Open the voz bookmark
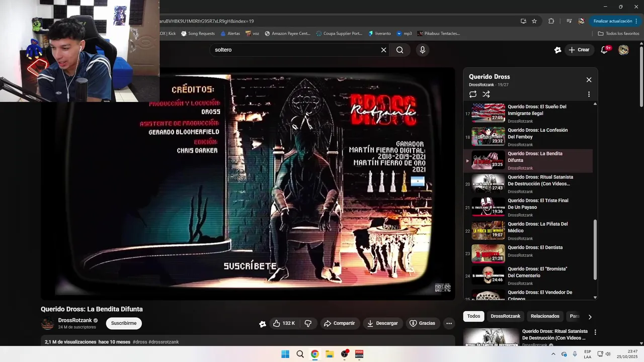Screen dimensions: 644x362 (x=253, y=34)
